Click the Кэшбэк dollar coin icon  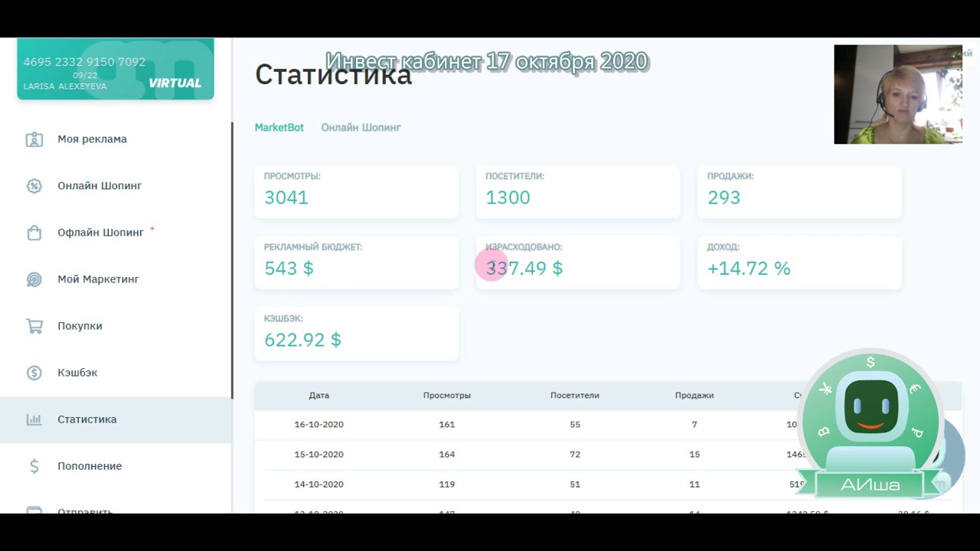pyautogui.click(x=34, y=373)
